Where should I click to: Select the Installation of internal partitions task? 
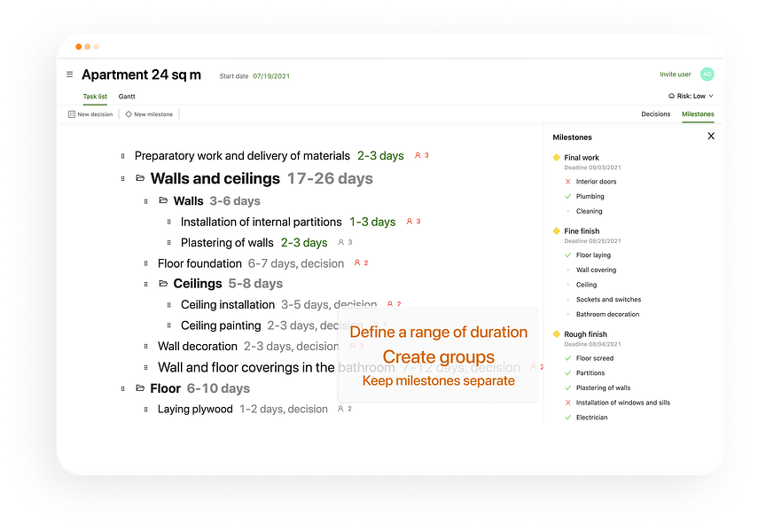(261, 222)
